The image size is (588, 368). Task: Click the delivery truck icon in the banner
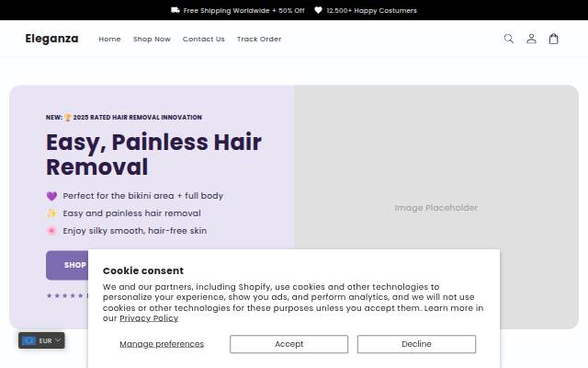175,10
